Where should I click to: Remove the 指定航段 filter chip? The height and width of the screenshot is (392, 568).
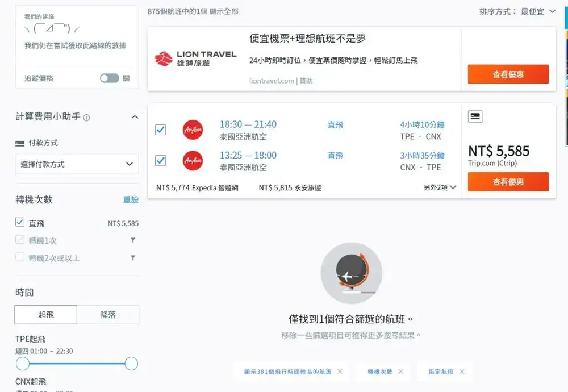click(x=462, y=372)
